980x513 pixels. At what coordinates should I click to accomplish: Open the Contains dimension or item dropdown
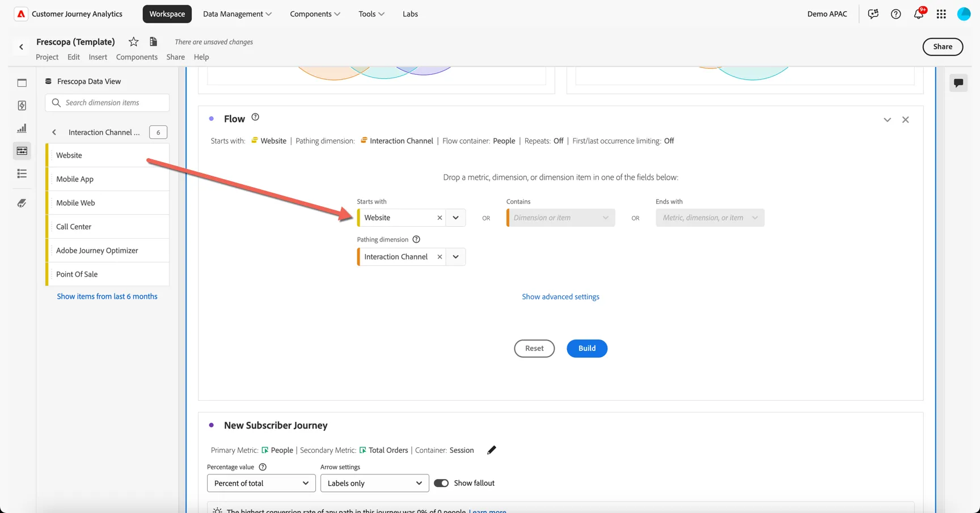pyautogui.click(x=561, y=218)
